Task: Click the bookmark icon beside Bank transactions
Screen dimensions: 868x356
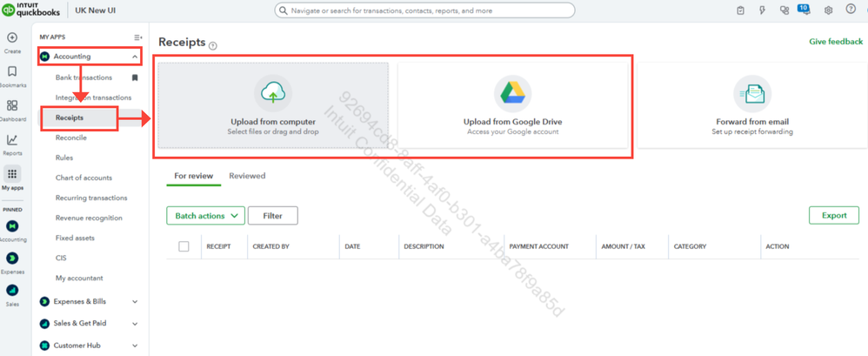Action: 135,78
